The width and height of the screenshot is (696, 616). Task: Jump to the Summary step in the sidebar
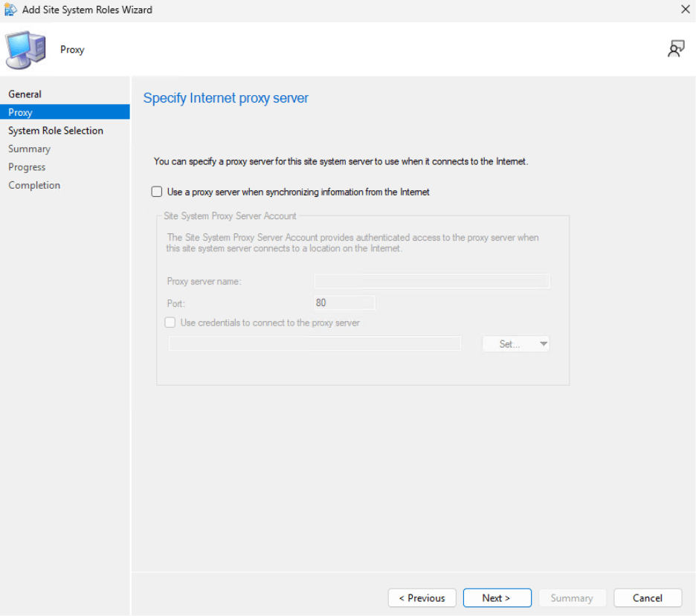pyautogui.click(x=29, y=149)
